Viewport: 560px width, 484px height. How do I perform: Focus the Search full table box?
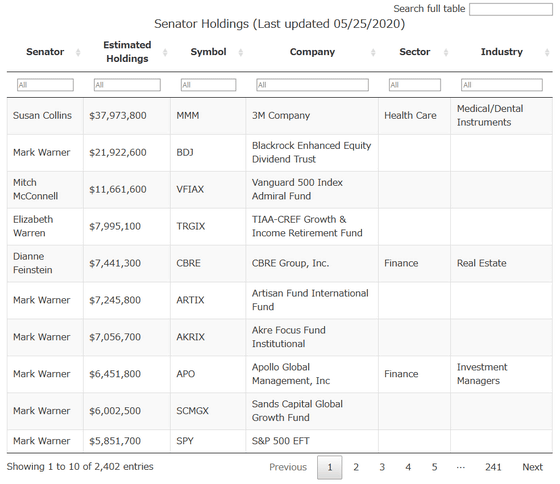click(x=511, y=9)
